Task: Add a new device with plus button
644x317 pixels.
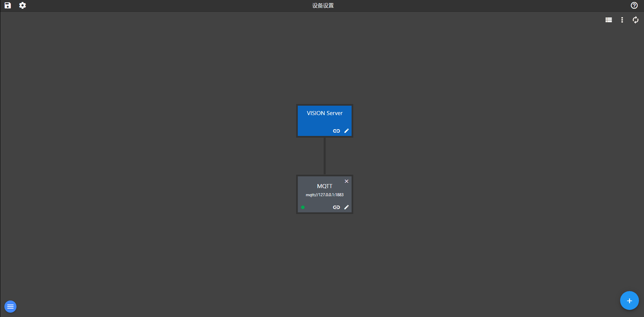Action: tap(630, 301)
